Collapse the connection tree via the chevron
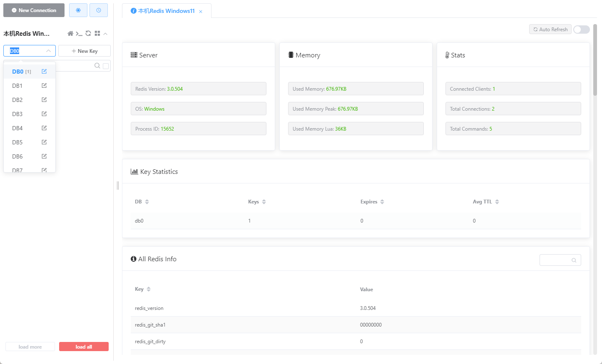The height and width of the screenshot is (364, 602). [105, 33]
